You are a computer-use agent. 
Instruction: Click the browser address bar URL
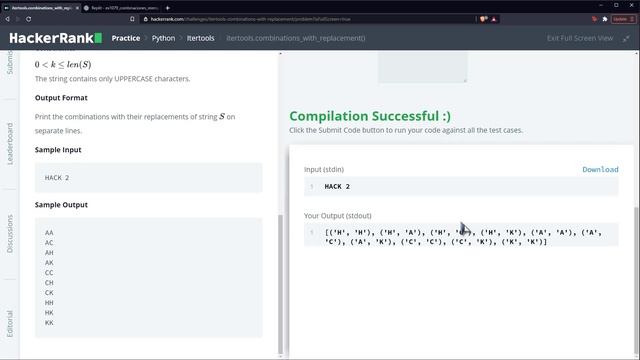[x=250, y=19]
